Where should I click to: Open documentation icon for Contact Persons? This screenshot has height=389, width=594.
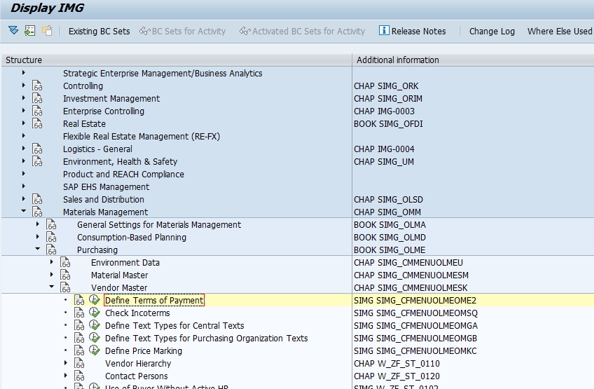(79, 376)
